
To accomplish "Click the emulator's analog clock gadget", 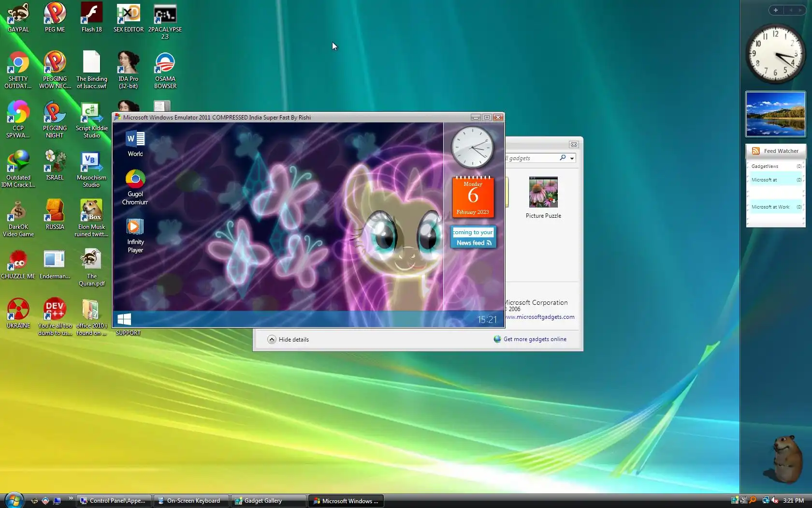I will 472,148.
